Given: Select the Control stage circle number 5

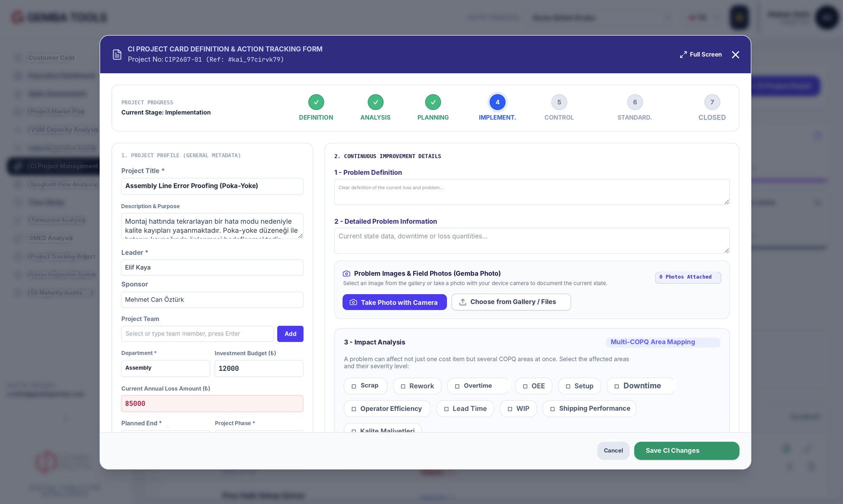Looking at the screenshot, I should pyautogui.click(x=559, y=102).
